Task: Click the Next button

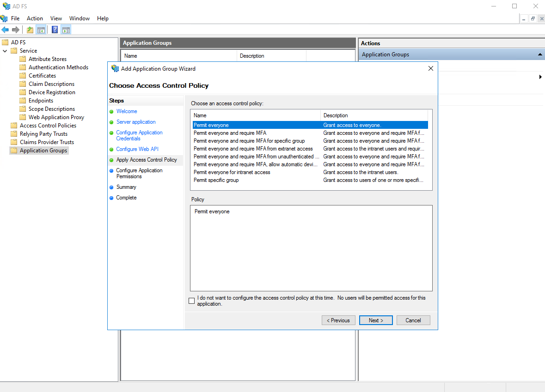Action: 376,320
